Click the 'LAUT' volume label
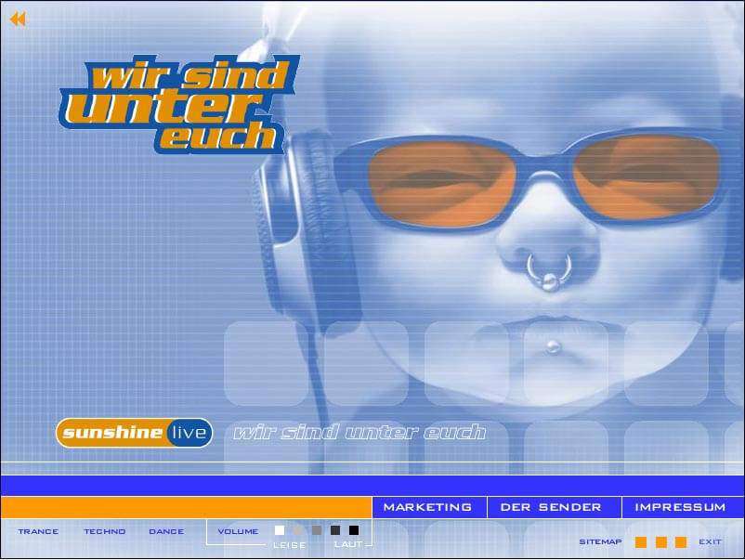Viewport: 745px width, 560px height. tap(348, 545)
